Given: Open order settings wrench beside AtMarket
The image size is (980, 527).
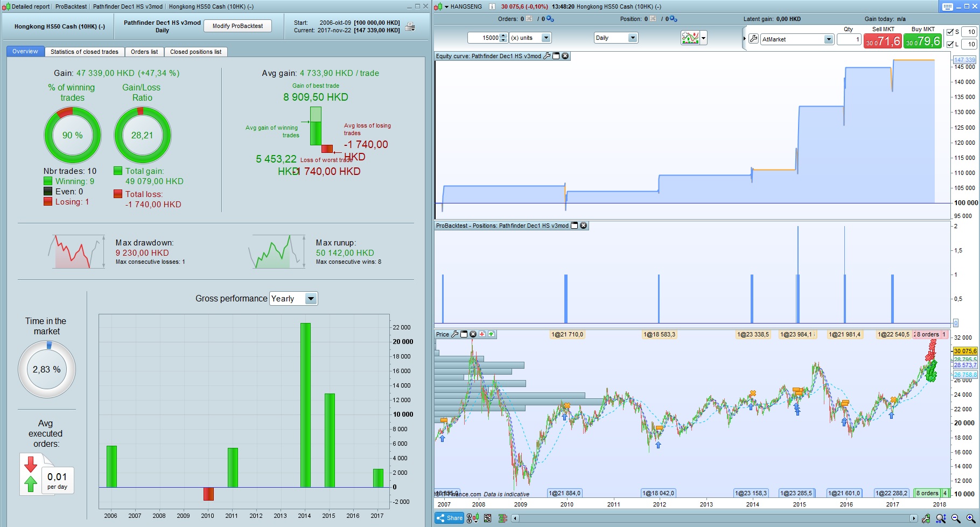Looking at the screenshot, I should [753, 39].
